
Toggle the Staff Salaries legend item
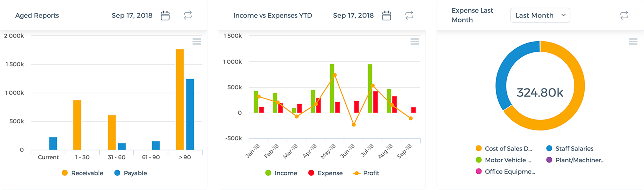coord(569,149)
